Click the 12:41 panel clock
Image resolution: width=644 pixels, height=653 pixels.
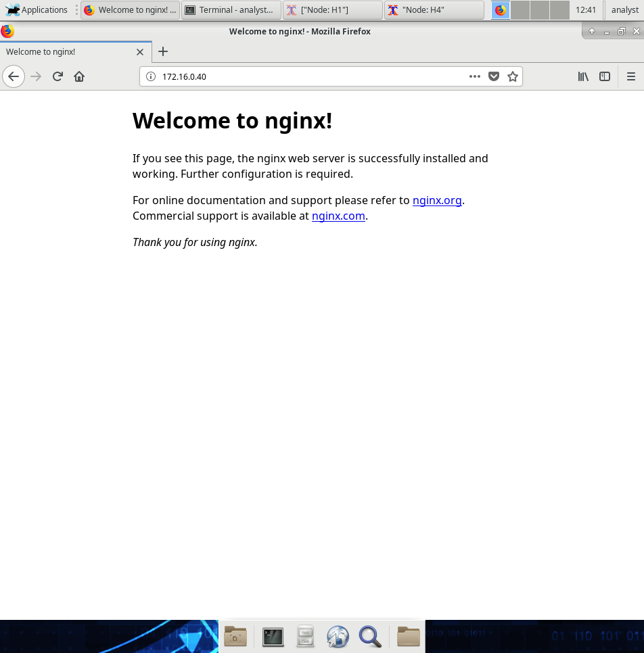tap(586, 9)
